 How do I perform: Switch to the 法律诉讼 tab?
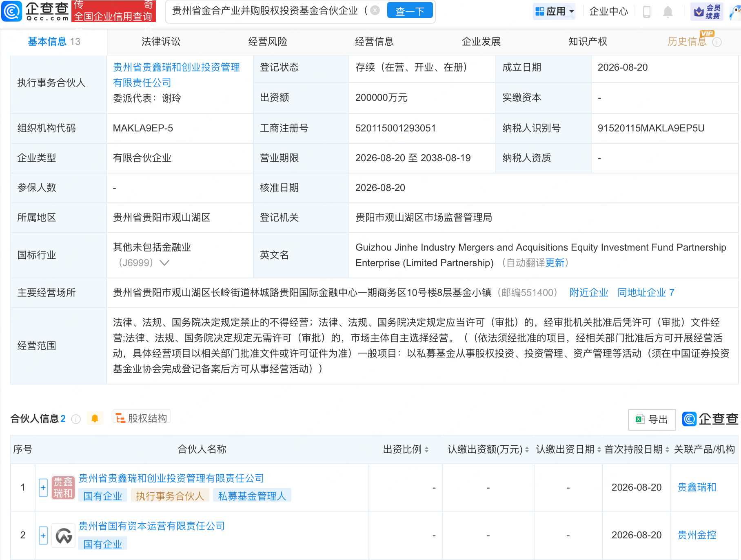[161, 42]
